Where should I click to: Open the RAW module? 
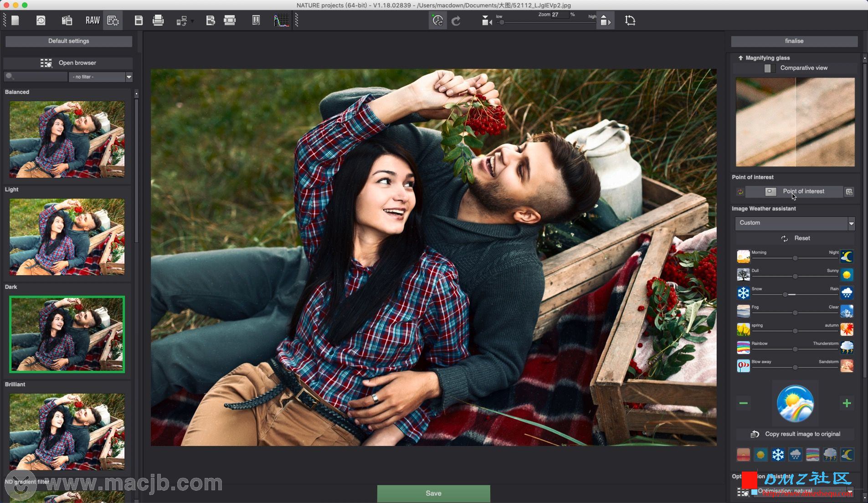point(92,21)
